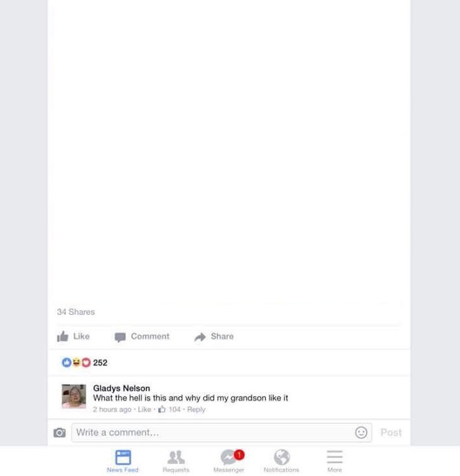Tap the thumbs-up Like icon
The width and height of the screenshot is (460, 476).
[x=62, y=336]
